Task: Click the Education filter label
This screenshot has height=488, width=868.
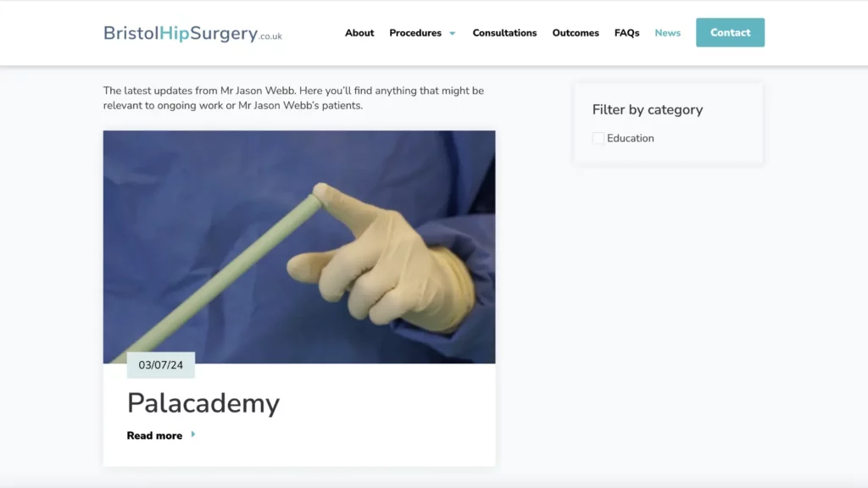Action: (630, 138)
